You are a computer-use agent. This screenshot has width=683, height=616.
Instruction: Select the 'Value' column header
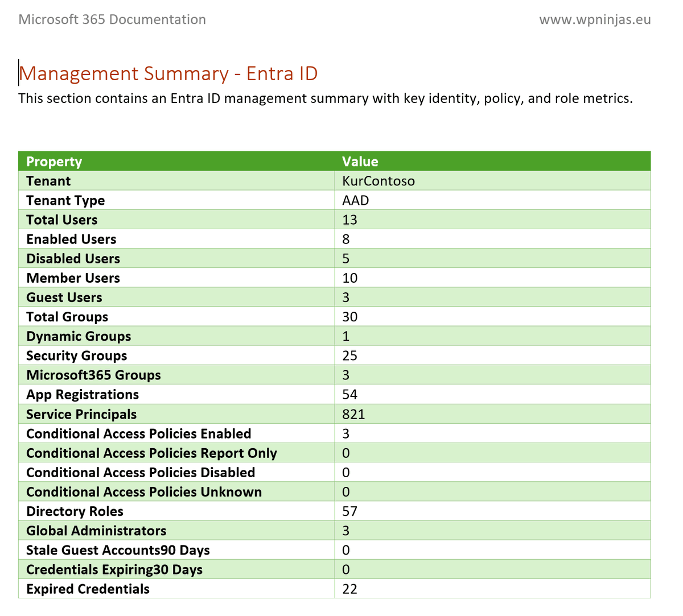pos(360,162)
